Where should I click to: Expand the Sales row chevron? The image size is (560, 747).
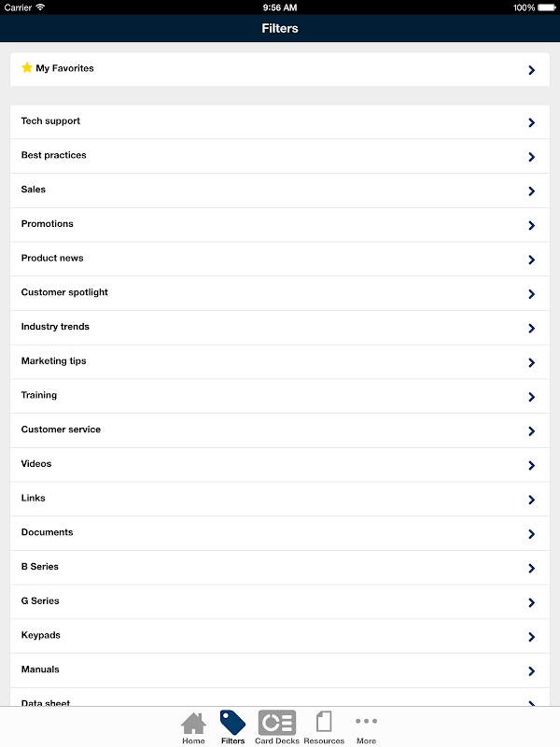[532, 191]
